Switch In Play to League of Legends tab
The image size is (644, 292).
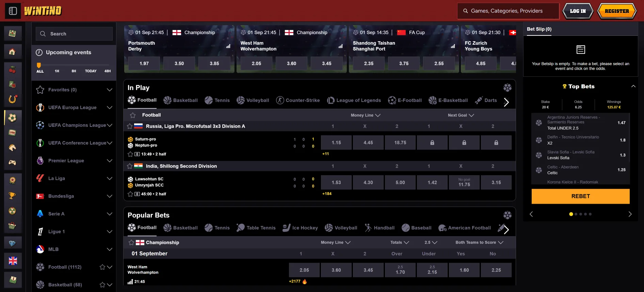(354, 100)
